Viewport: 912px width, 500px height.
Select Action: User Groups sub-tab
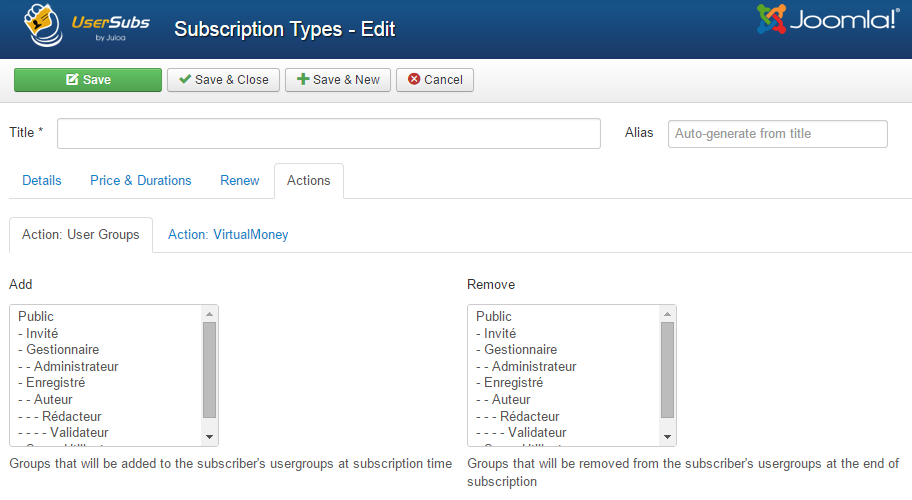point(81,235)
